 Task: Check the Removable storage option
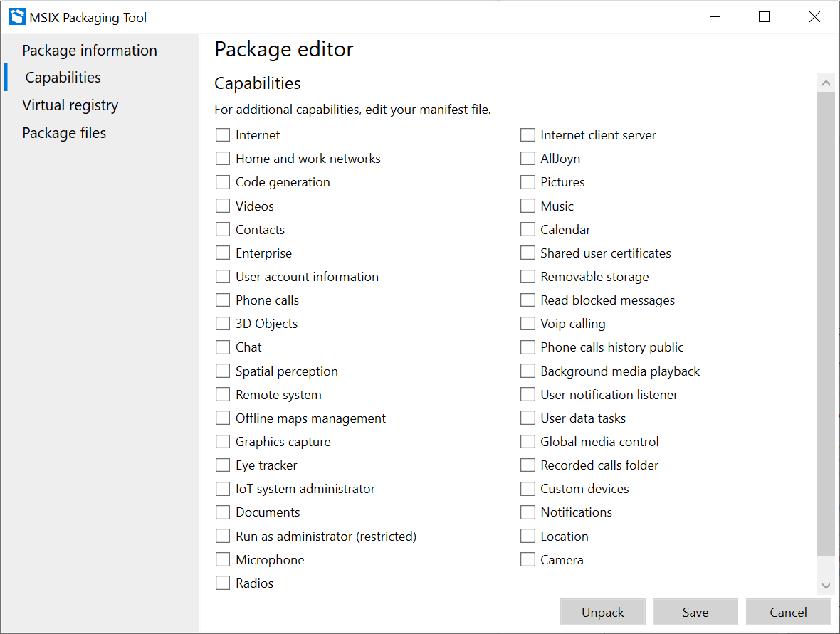pos(527,276)
